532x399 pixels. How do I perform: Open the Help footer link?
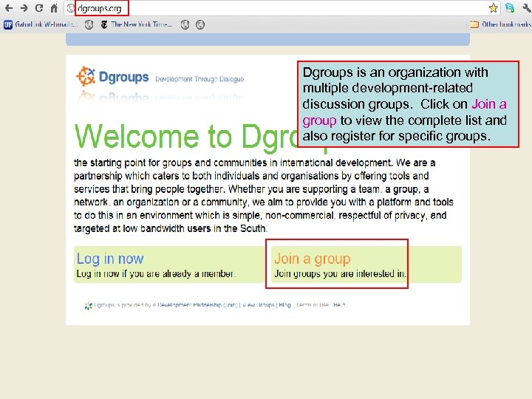[339, 305]
